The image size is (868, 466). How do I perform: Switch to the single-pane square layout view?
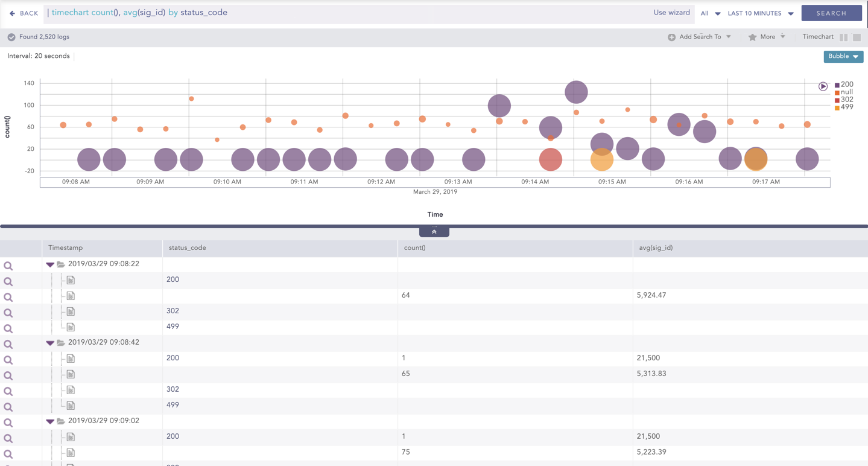(x=857, y=37)
